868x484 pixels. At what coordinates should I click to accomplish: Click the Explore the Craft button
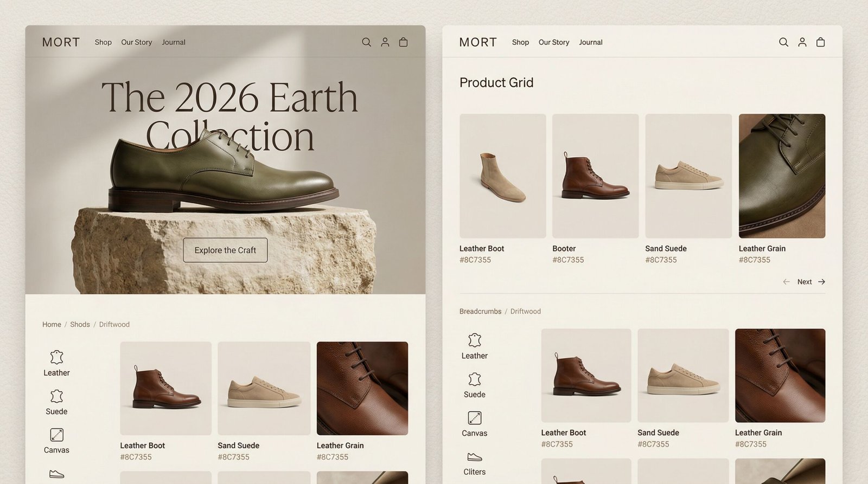[x=225, y=250]
